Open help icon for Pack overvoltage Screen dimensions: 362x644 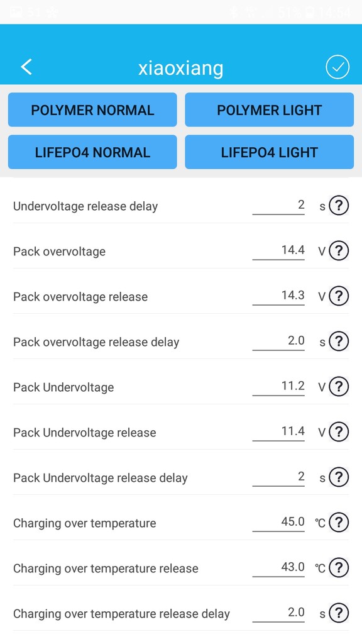[339, 250]
